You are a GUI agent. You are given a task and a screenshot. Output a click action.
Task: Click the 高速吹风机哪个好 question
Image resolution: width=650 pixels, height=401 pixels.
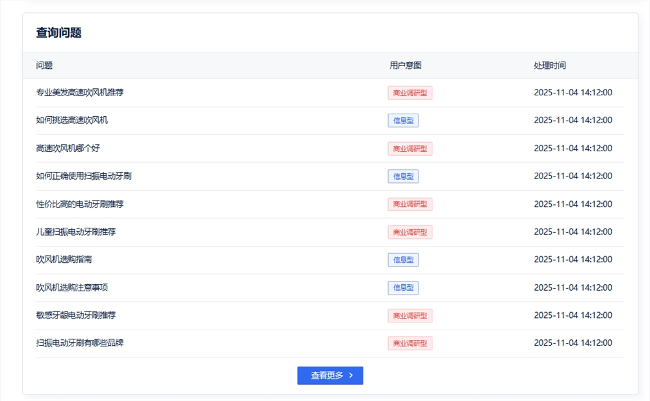coord(68,148)
